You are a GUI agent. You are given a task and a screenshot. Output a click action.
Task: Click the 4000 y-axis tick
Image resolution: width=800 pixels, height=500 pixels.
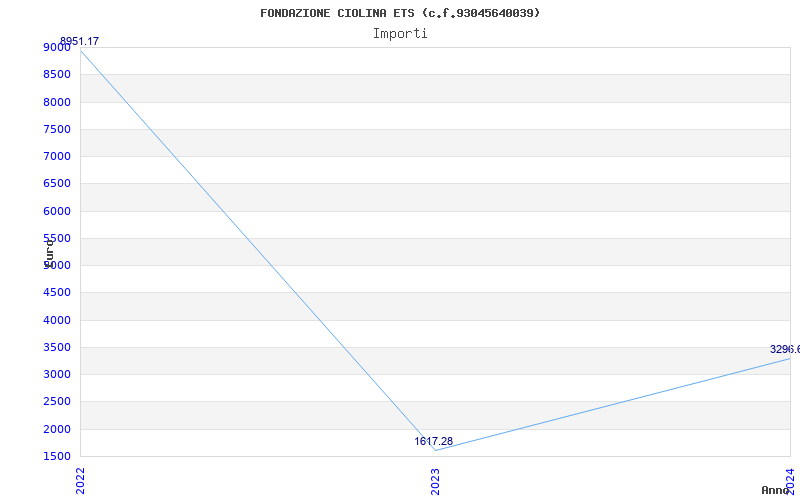[x=57, y=320]
